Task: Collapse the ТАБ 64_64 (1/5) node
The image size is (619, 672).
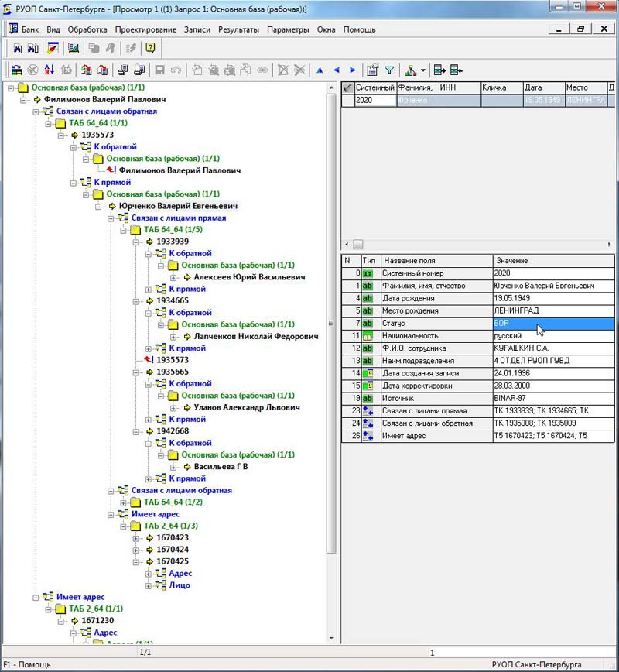Action: [125, 230]
